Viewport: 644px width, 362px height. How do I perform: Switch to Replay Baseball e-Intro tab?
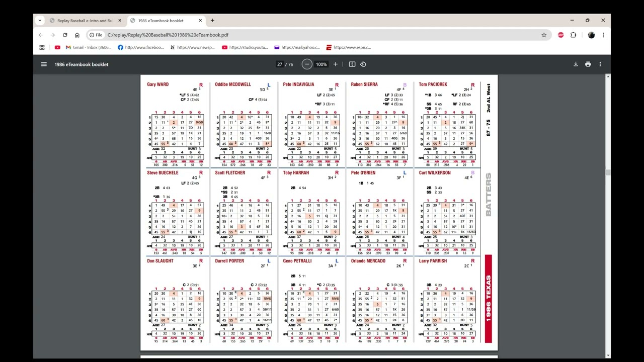86,21
